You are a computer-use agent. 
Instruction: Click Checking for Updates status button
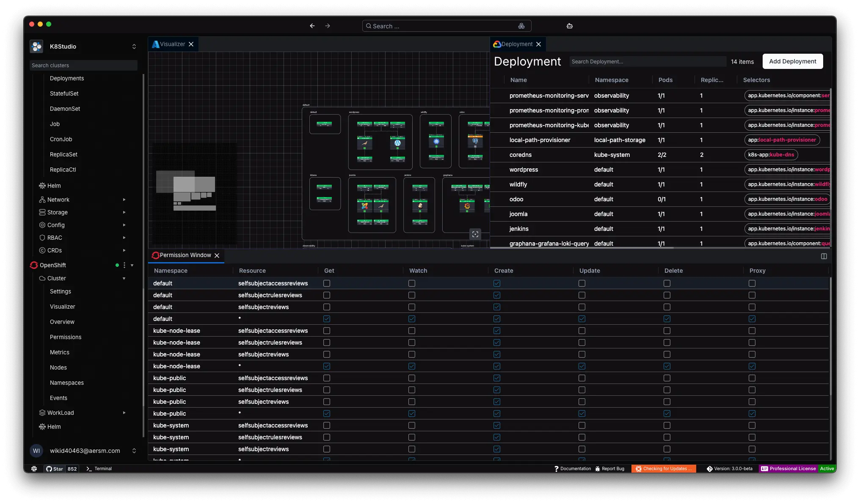664,468
